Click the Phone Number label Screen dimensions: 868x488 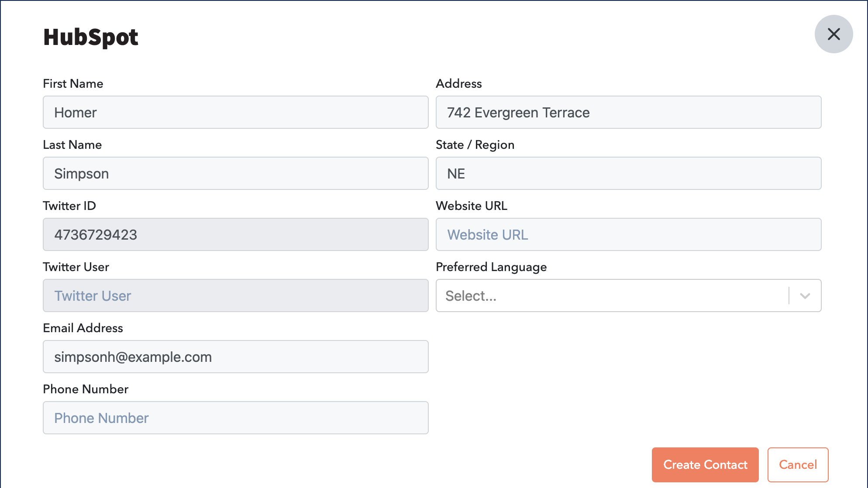click(x=86, y=389)
